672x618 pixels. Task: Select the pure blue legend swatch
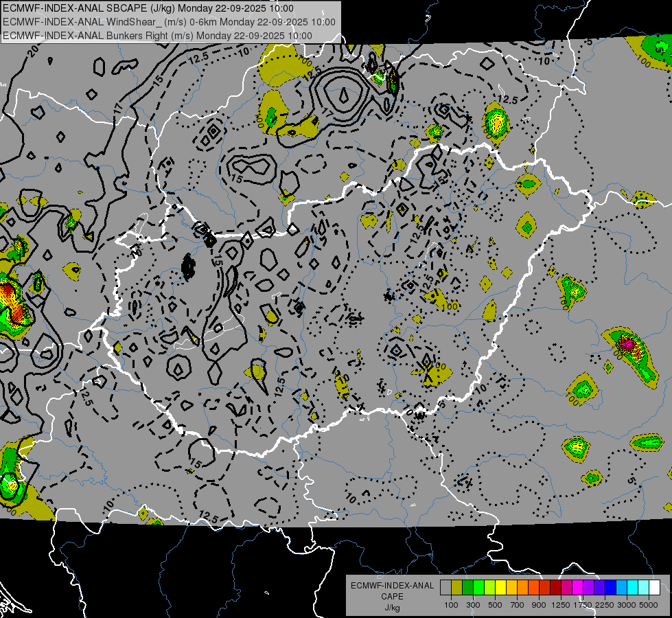(x=610, y=588)
